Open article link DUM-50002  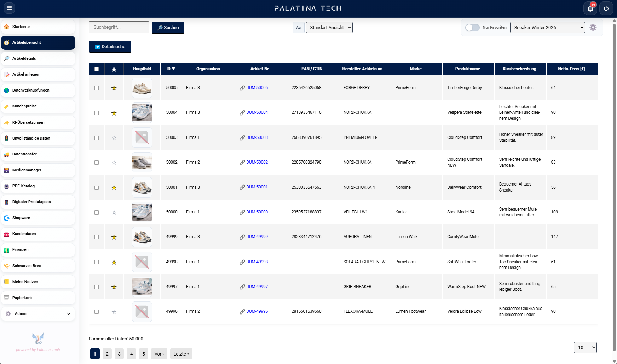[x=257, y=162]
